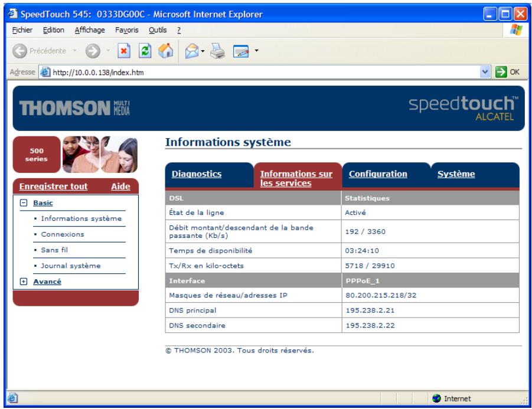Refresh the page with green arrows icon
532x409 pixels.
(x=145, y=51)
